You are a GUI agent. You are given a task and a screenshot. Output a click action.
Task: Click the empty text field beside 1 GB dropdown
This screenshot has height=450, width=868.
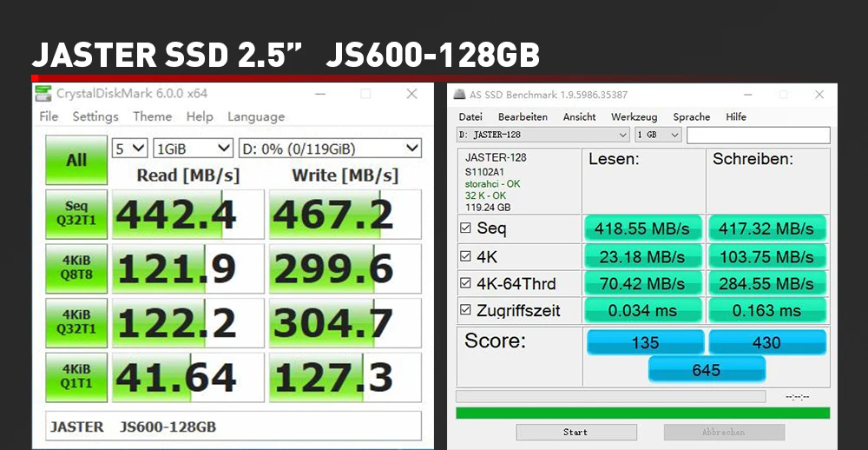click(758, 135)
